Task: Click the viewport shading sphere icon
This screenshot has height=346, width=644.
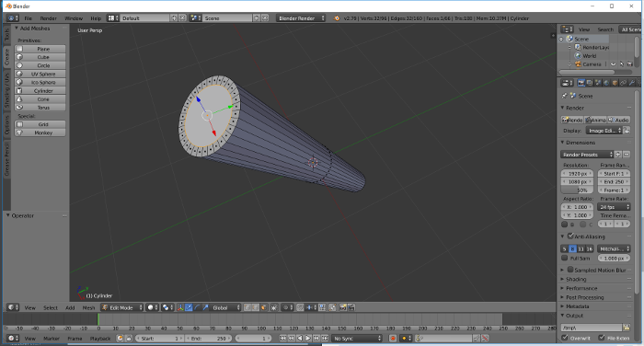Action: [x=152, y=307]
